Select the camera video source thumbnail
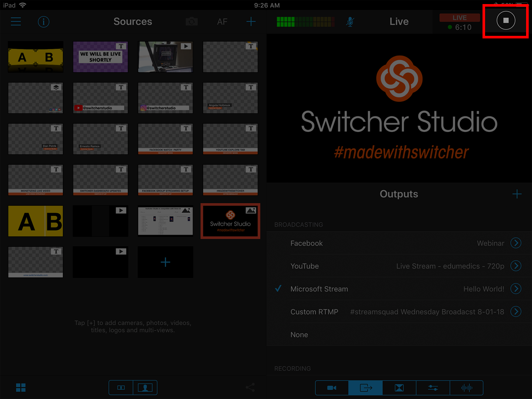The width and height of the screenshot is (532, 399). coord(166,57)
